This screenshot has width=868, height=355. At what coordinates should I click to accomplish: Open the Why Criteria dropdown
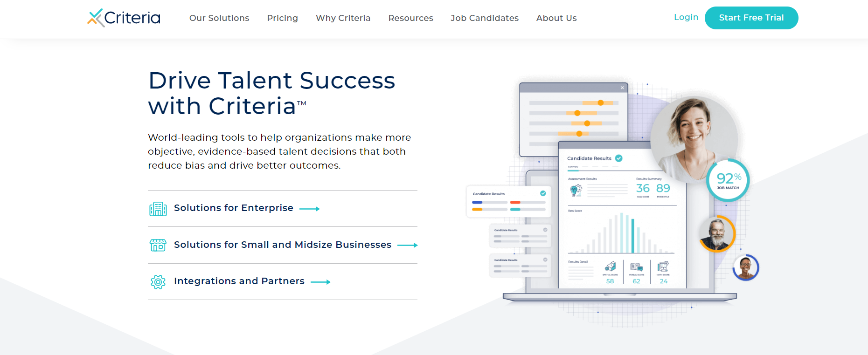[343, 18]
